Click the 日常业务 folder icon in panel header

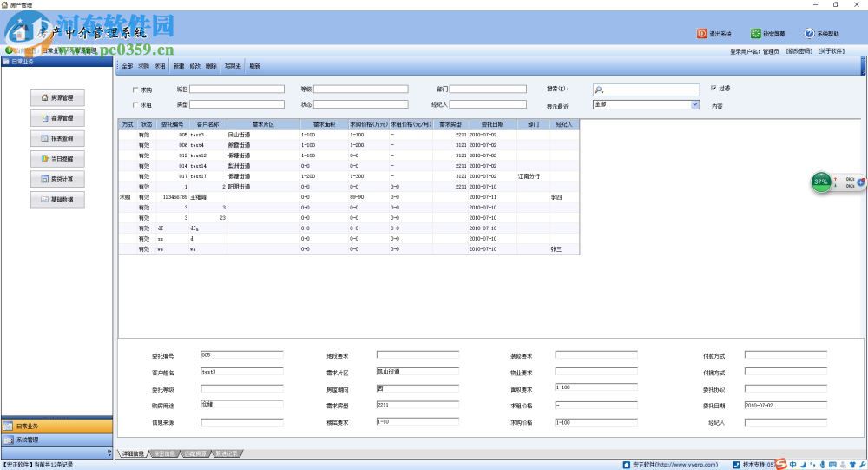[x=6, y=62]
